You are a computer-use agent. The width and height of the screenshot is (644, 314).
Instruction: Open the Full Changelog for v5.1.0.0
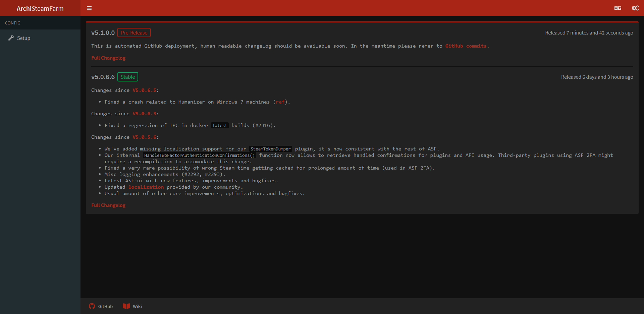pyautogui.click(x=108, y=58)
